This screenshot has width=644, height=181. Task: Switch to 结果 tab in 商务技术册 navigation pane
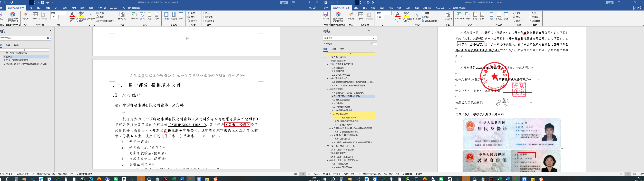pyautogui.click(x=342, y=49)
